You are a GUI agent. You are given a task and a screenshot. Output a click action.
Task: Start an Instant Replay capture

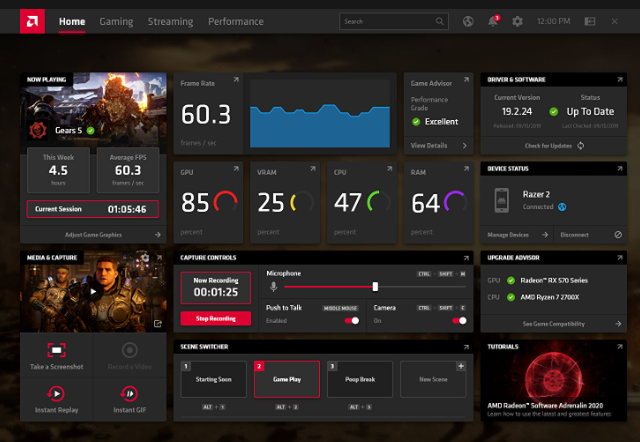click(57, 392)
